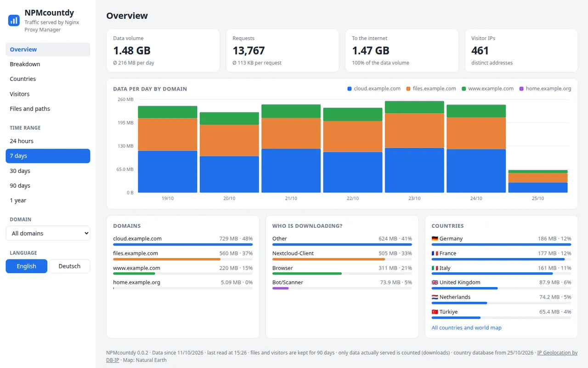Click the 21/10 bar in the chart

[291, 149]
